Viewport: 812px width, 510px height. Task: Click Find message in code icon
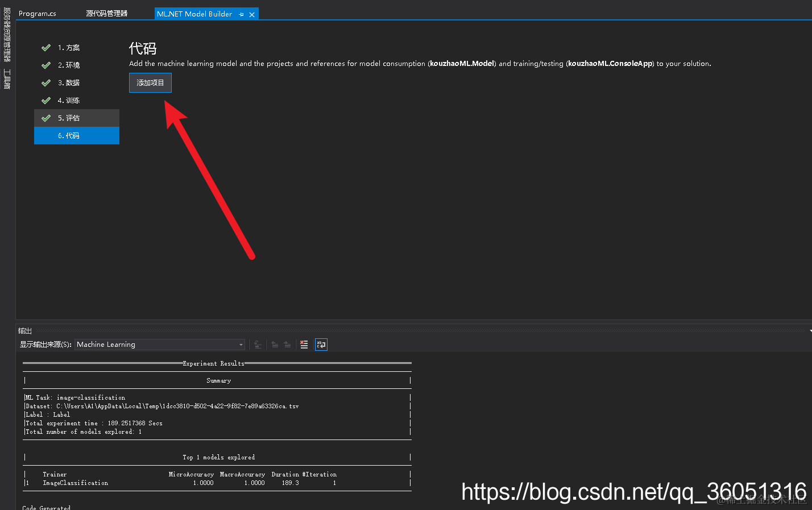click(x=258, y=345)
